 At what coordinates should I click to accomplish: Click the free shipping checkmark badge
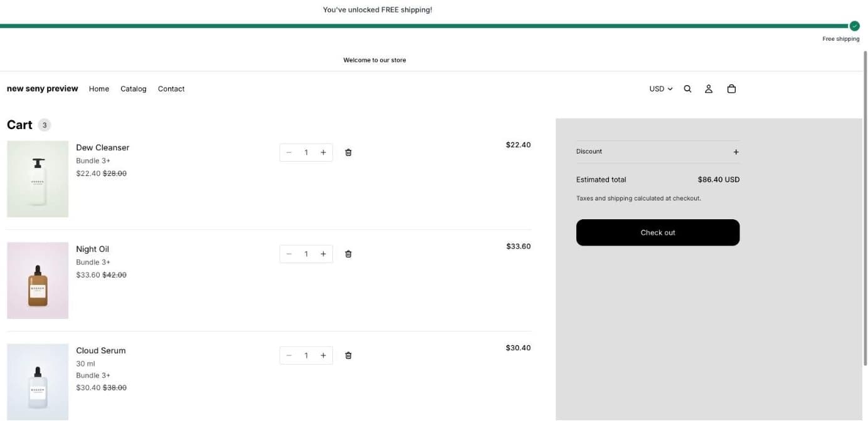(x=854, y=26)
